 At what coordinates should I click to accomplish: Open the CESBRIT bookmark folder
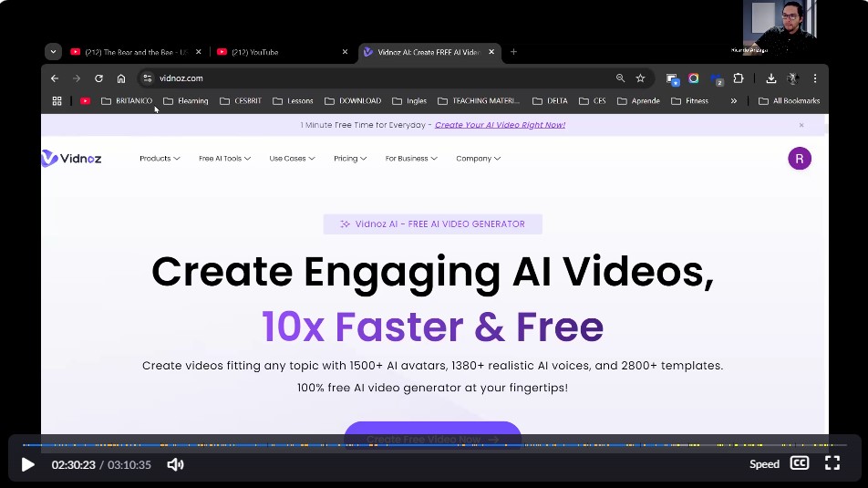(x=241, y=101)
